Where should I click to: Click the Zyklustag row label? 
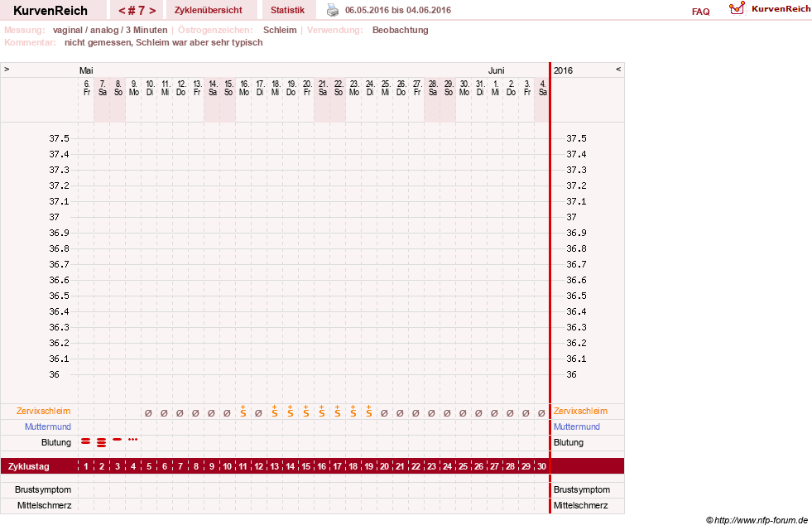(x=29, y=466)
